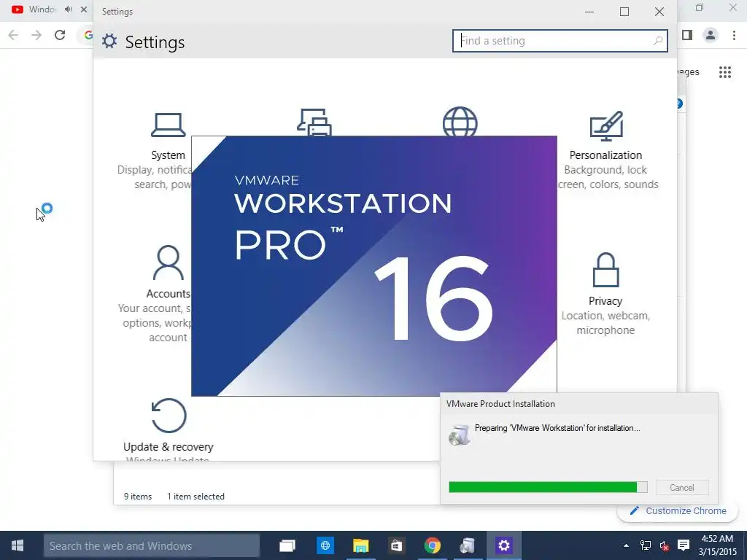Click Search the web and Windows box

tap(152, 545)
